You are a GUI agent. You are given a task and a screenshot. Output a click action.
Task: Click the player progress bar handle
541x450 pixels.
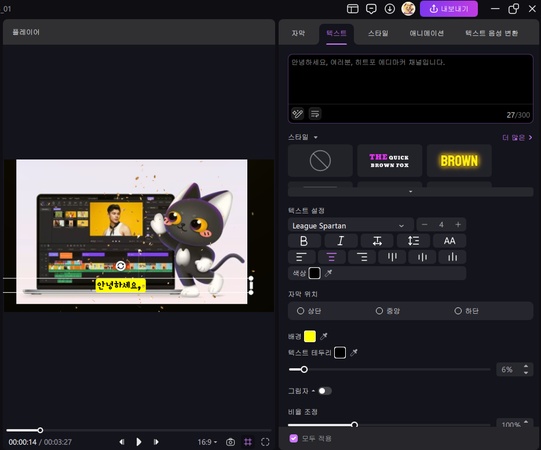point(40,430)
